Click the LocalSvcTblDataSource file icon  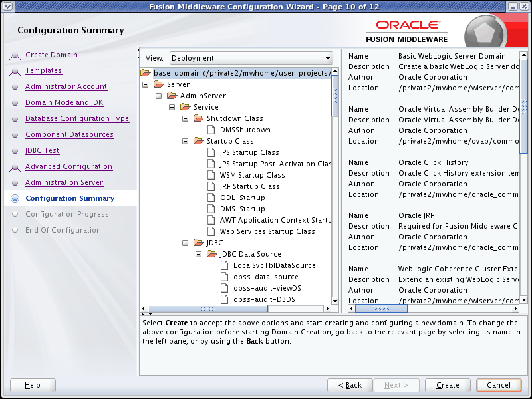(x=224, y=265)
